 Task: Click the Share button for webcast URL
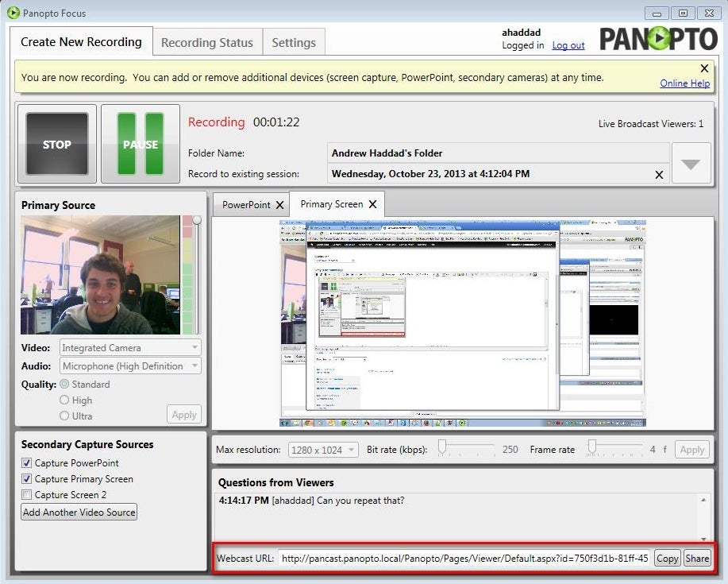point(697,559)
